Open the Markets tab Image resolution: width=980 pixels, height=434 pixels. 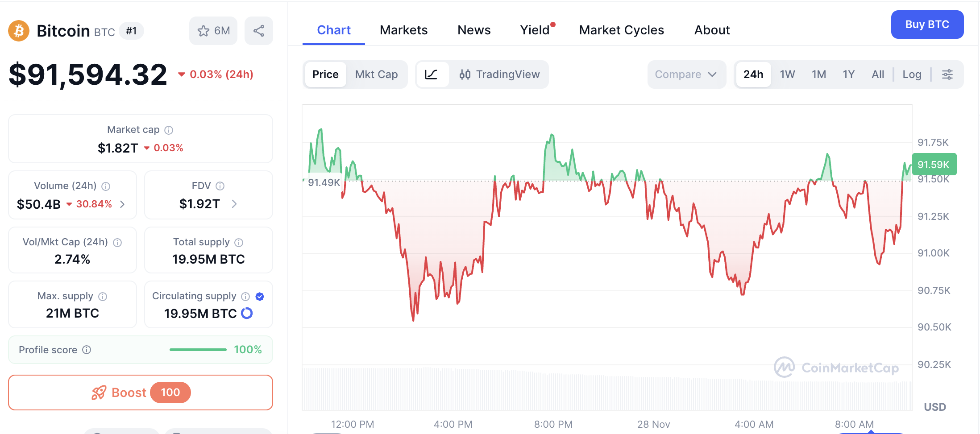pos(403,30)
